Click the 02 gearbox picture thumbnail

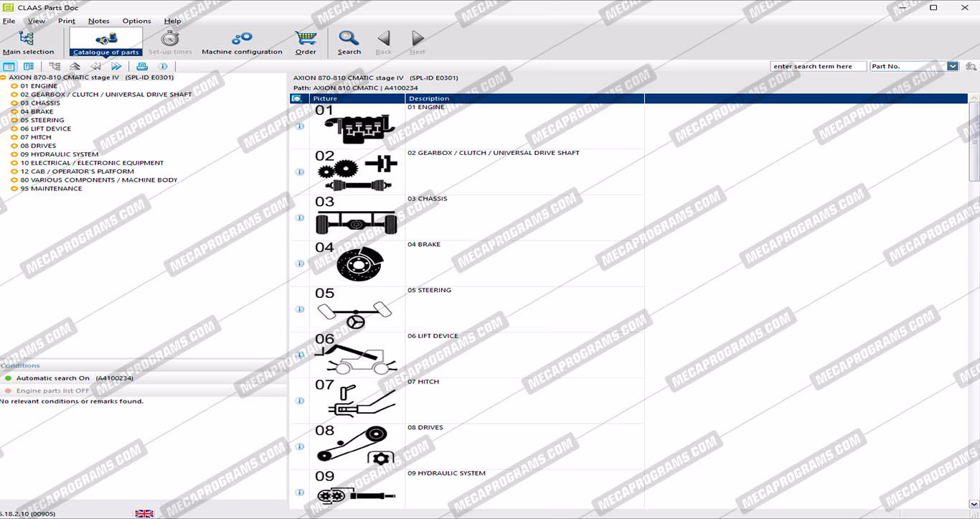tap(357, 172)
